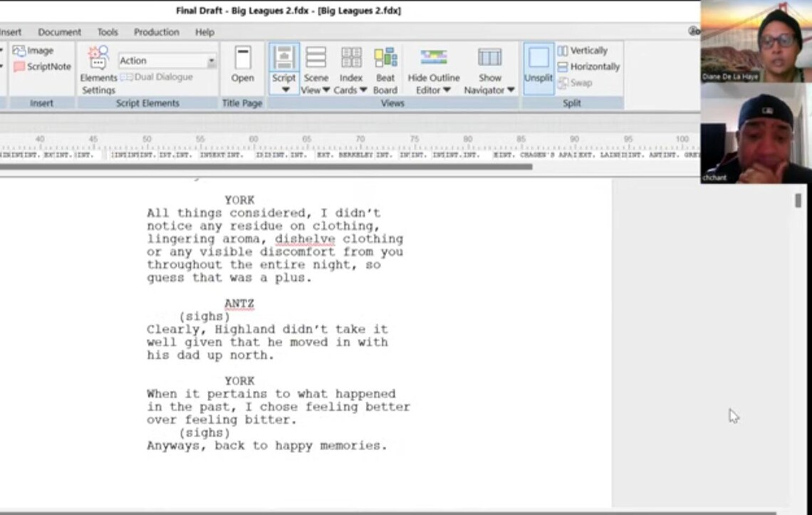Open the Tools menu

107,31
